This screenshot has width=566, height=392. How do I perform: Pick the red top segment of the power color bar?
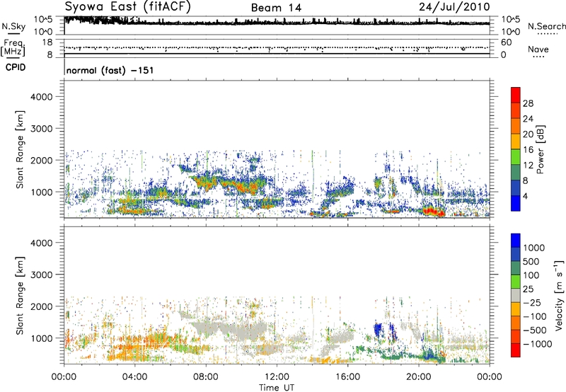coord(516,96)
